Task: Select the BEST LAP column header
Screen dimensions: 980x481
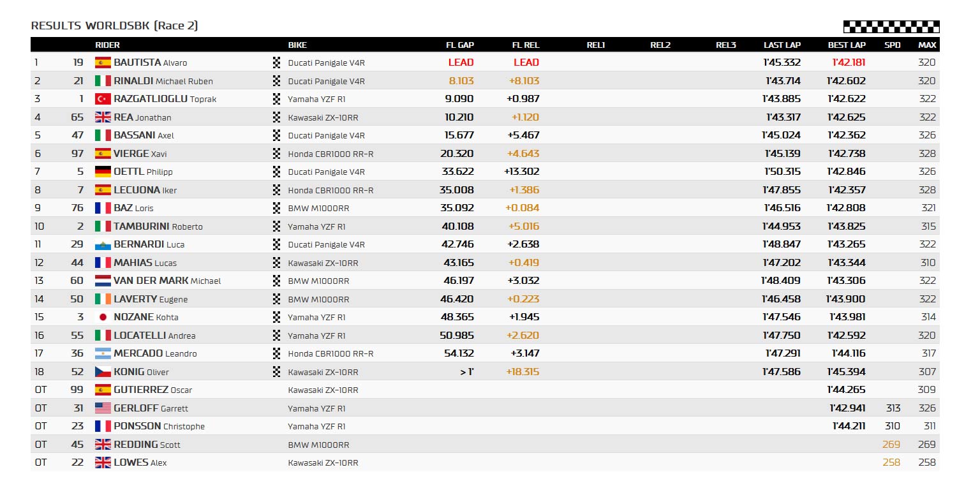Action: point(847,45)
